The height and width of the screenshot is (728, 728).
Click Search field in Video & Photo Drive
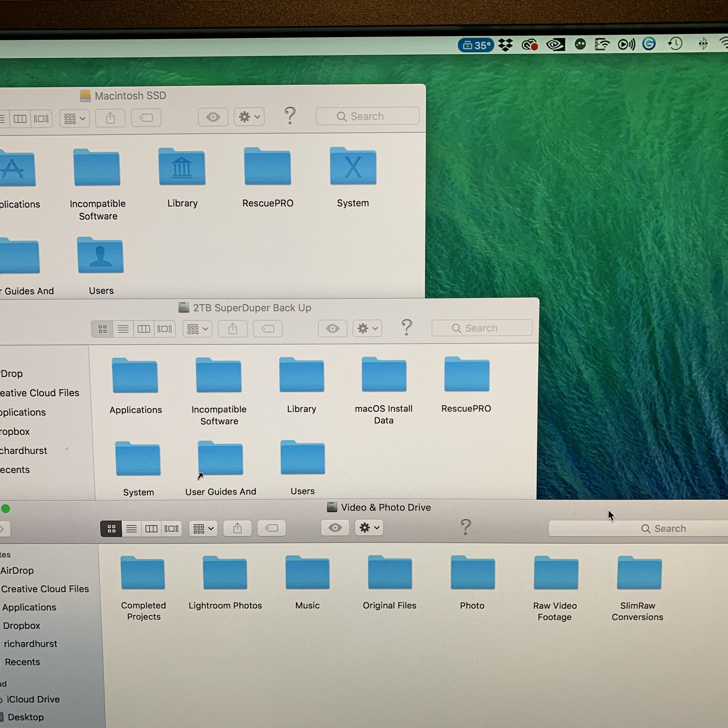coord(663,529)
